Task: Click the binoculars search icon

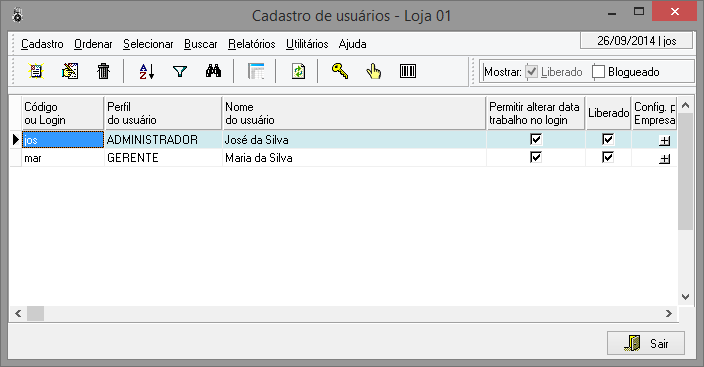Action: click(213, 71)
